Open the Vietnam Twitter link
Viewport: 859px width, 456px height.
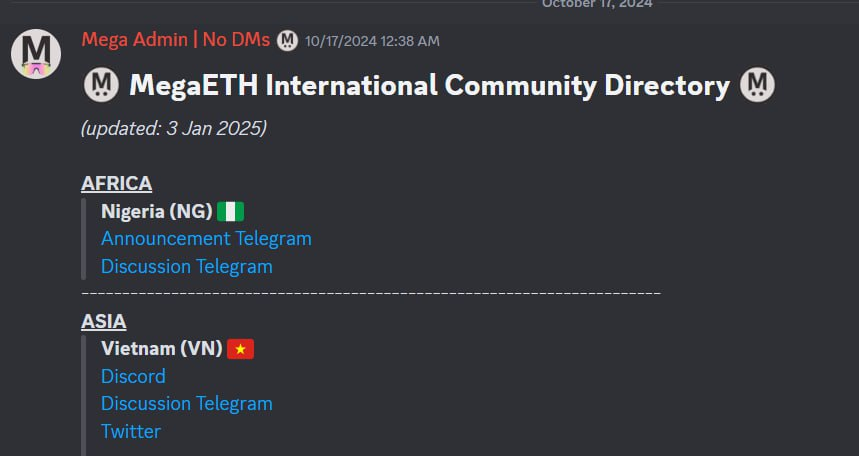(x=131, y=431)
